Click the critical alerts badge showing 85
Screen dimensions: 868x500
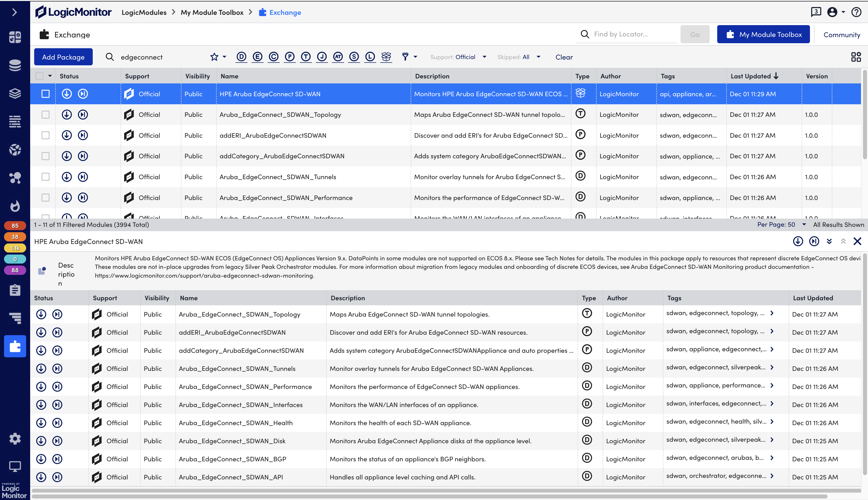(x=15, y=226)
